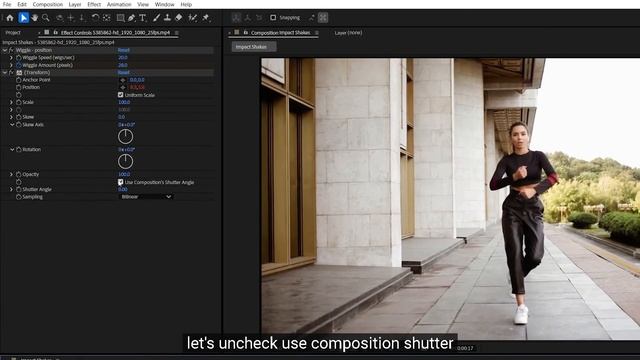Toggle the Uniform Scale checkbox
The image size is (640, 360).
120,95
